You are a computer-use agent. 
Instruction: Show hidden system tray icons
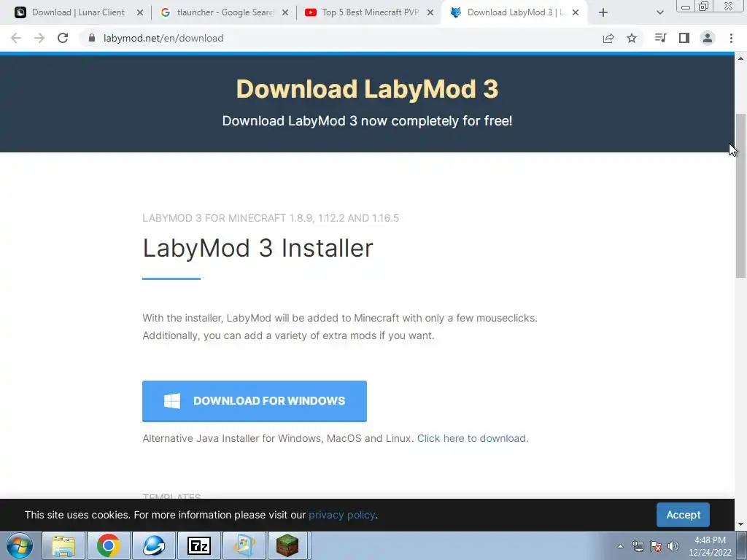pos(620,546)
